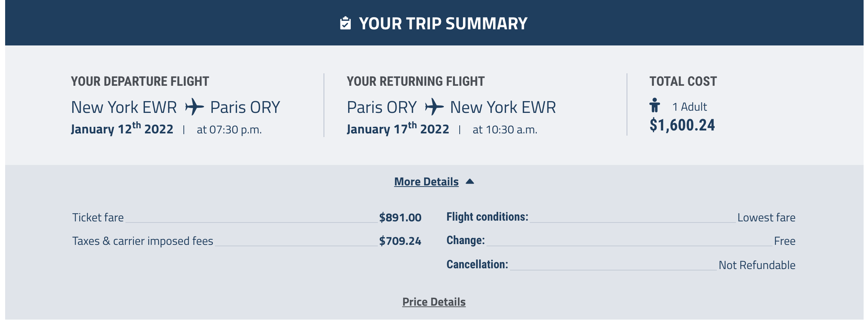Click the 1 Adult passenger label
868x324 pixels.
[x=689, y=107]
